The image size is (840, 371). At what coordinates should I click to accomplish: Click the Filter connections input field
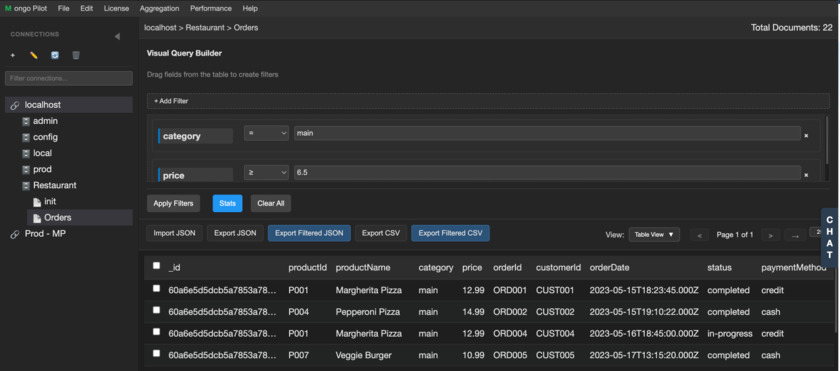[x=69, y=78]
